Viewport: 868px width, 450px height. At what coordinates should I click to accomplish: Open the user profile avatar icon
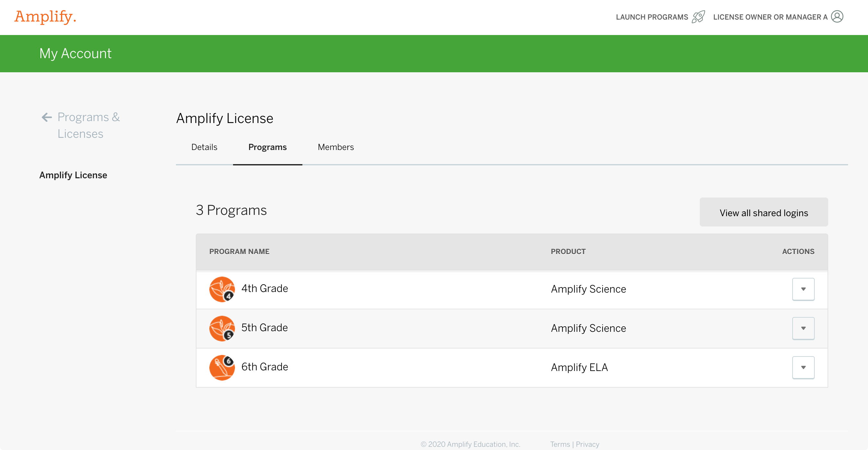837,16
